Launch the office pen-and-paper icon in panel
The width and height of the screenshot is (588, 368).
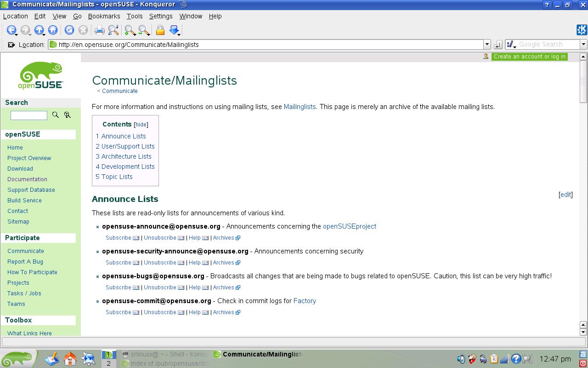pos(52,358)
